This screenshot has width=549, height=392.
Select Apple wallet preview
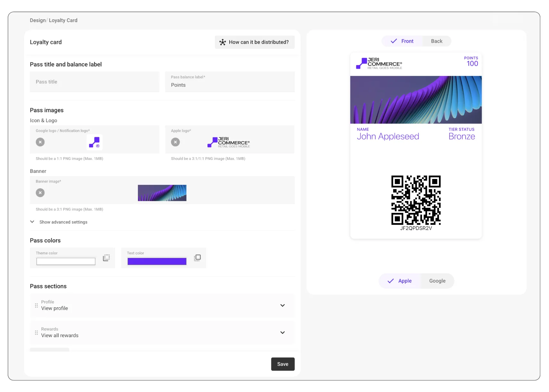(400, 281)
